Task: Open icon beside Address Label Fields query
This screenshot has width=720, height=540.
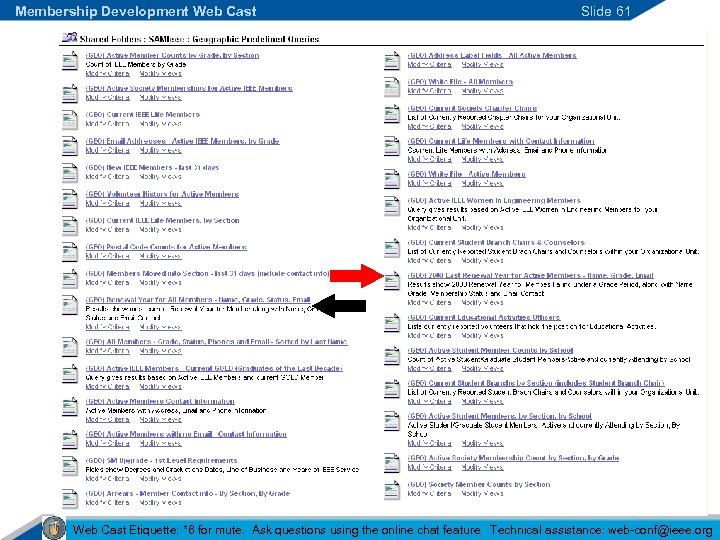Action: (392, 61)
